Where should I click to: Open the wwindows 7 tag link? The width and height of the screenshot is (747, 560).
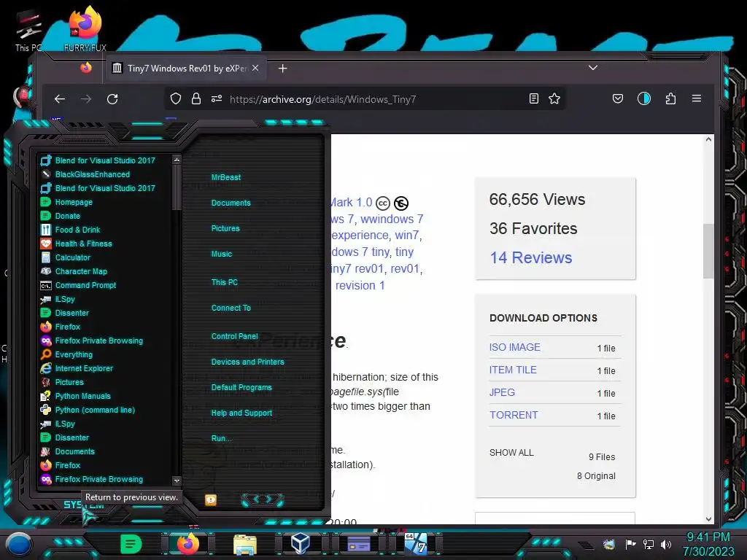point(392,219)
